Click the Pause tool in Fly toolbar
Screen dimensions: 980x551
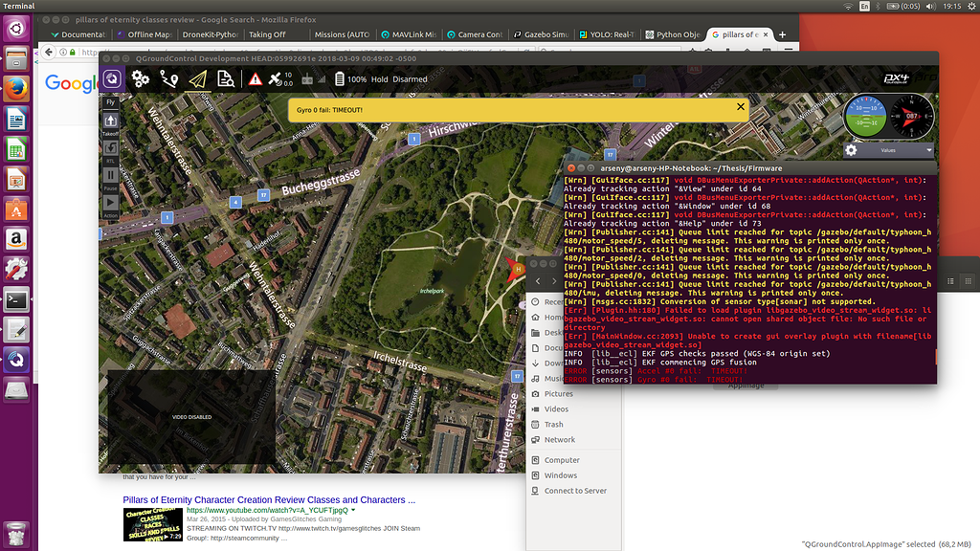point(111,178)
